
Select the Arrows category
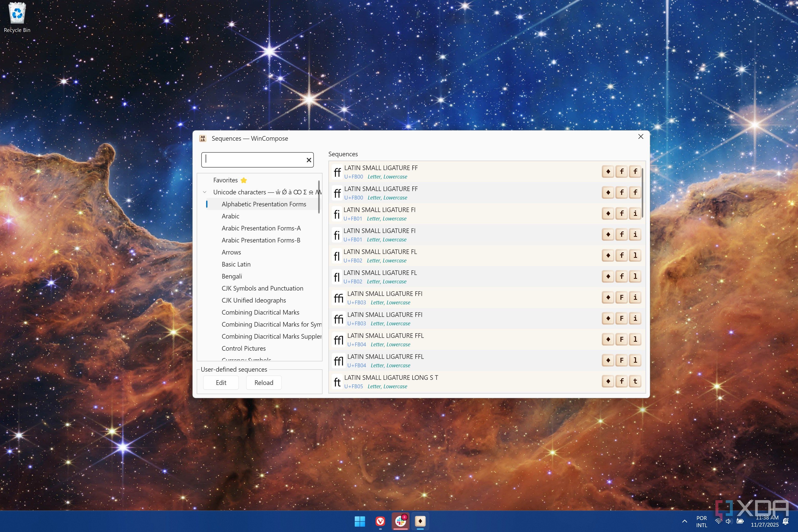[x=231, y=252]
